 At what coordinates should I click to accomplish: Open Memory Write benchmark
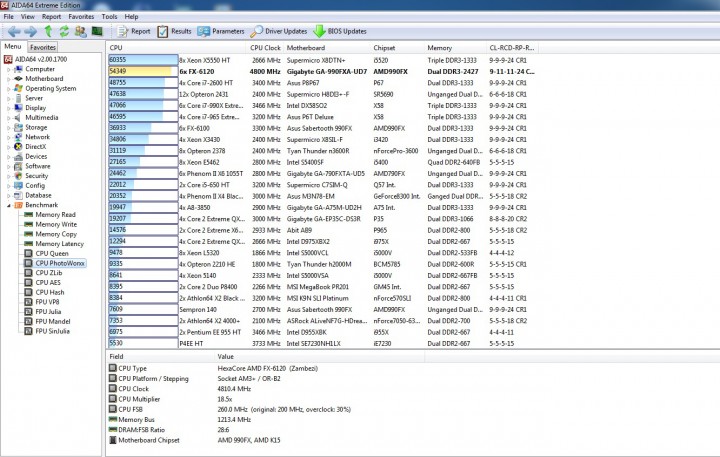pyautogui.click(x=56, y=224)
